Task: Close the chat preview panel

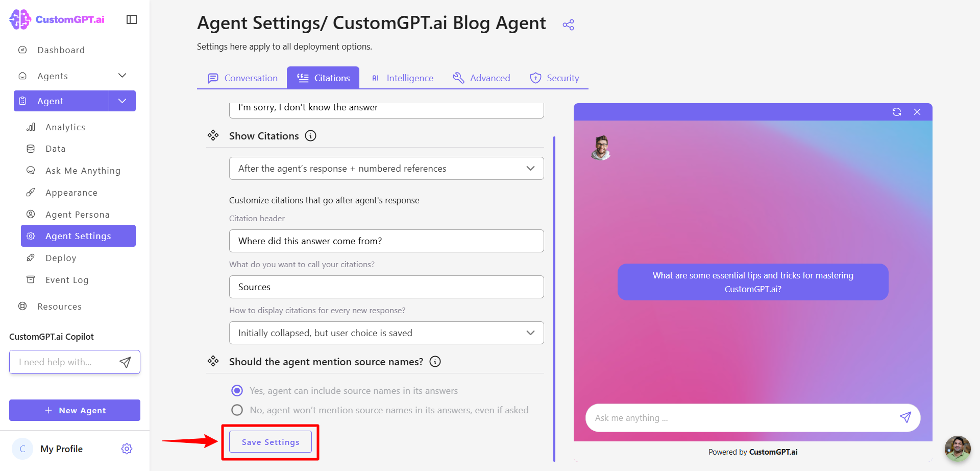Action: [917, 112]
